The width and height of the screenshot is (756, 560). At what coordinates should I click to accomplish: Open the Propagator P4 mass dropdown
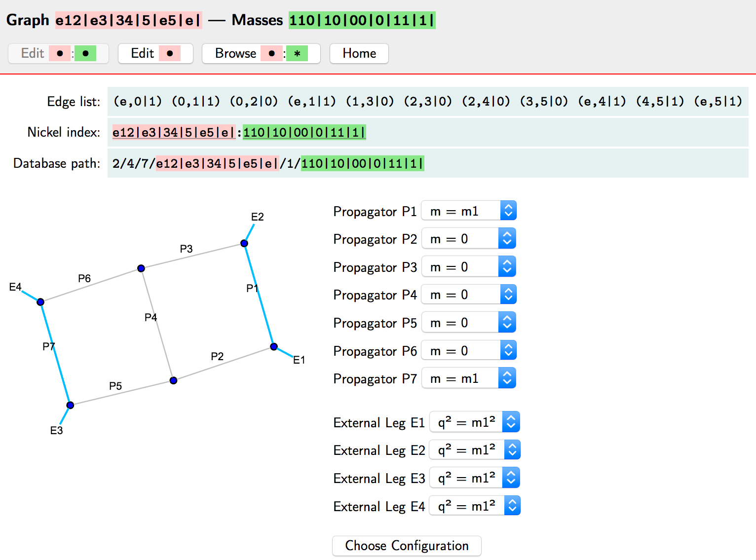pyautogui.click(x=469, y=295)
